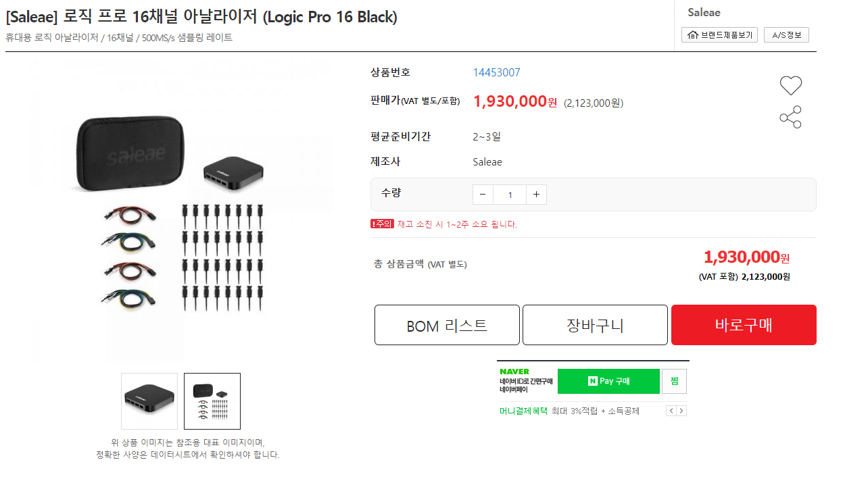Show next Naver benefit with right arrow
This screenshot has width=868, height=483.
[x=681, y=411]
